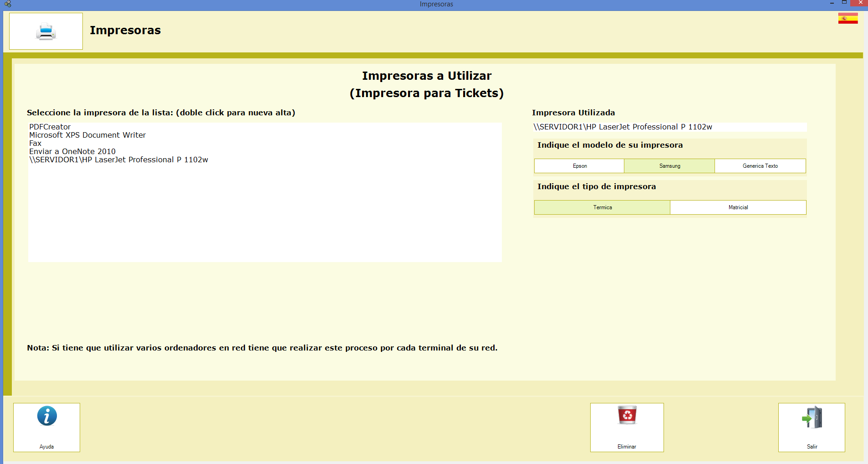Select Microsoft XPS Document Writer in the list
The width and height of the screenshot is (868, 464).
87,135
